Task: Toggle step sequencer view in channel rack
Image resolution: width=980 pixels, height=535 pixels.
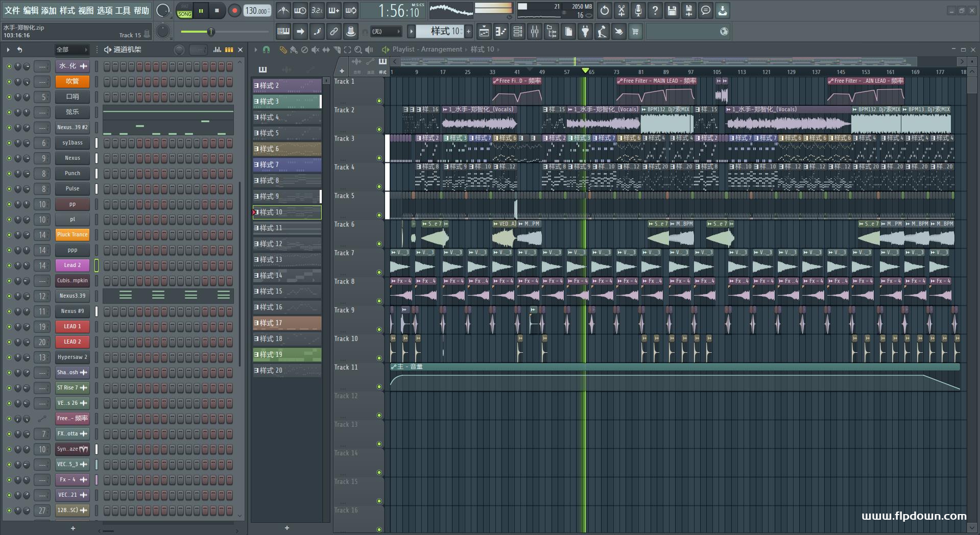Action: coord(229,50)
